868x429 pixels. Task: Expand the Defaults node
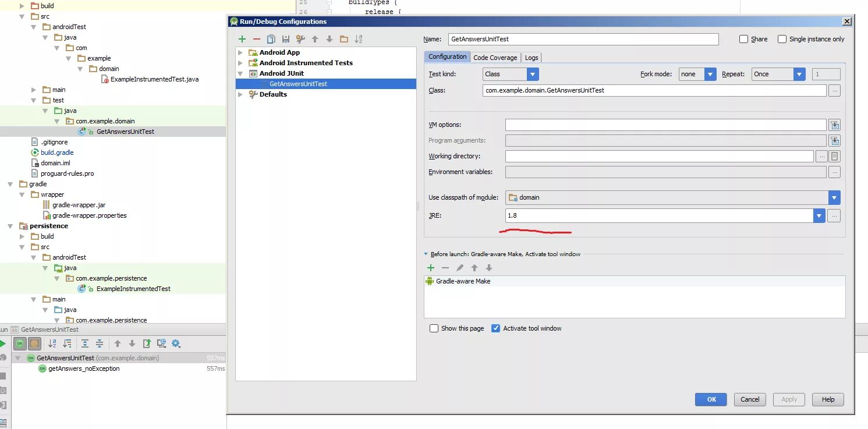(240, 94)
